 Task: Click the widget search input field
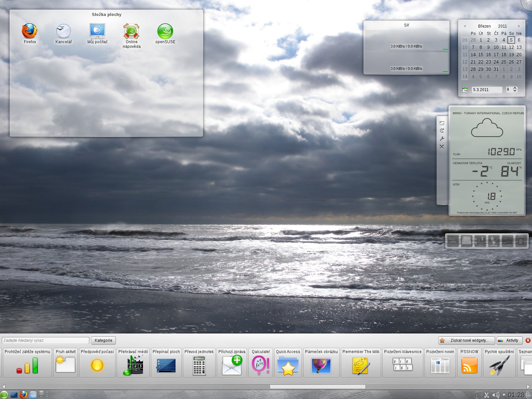point(46,340)
